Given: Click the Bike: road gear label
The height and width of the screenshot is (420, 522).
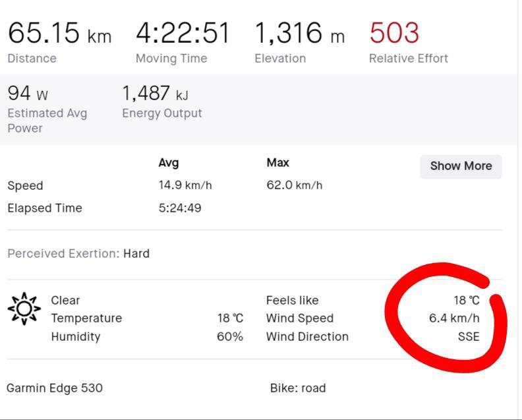Looking at the screenshot, I should click(297, 388).
